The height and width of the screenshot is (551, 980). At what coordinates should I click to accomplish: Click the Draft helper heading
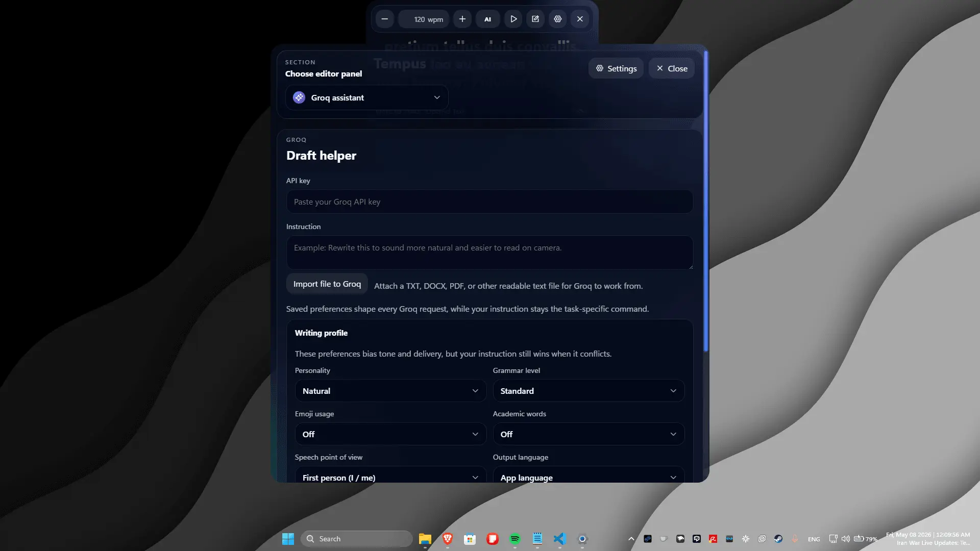point(321,156)
